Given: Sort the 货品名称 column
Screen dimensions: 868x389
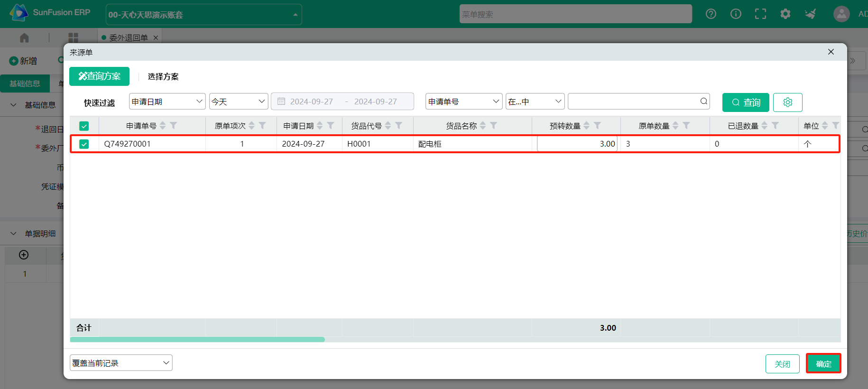Looking at the screenshot, I should click(x=483, y=125).
